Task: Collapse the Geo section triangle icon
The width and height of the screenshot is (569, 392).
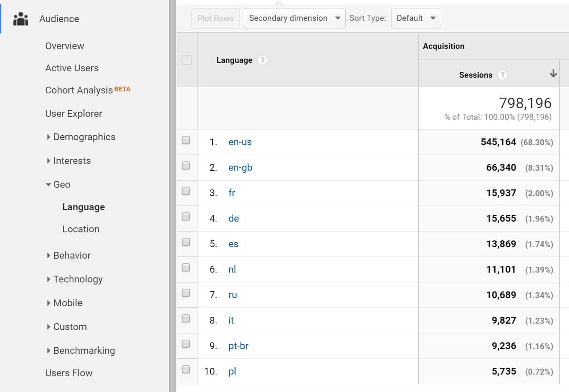Action: pyautogui.click(x=48, y=184)
